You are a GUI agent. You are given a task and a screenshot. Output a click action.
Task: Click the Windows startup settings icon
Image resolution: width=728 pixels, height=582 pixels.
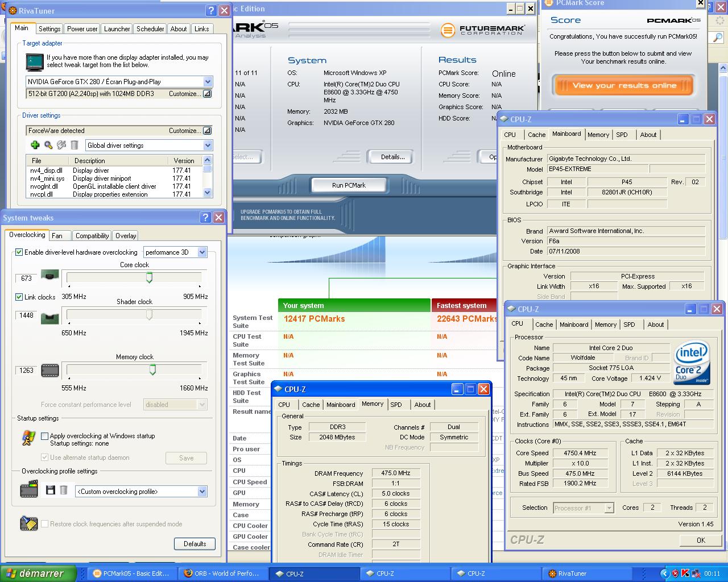point(28,438)
